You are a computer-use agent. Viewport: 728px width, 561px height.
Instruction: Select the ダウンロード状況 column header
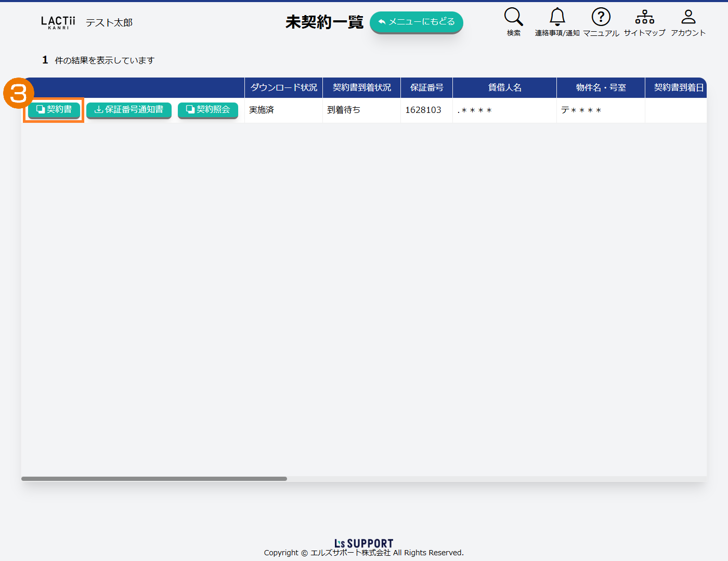click(283, 87)
